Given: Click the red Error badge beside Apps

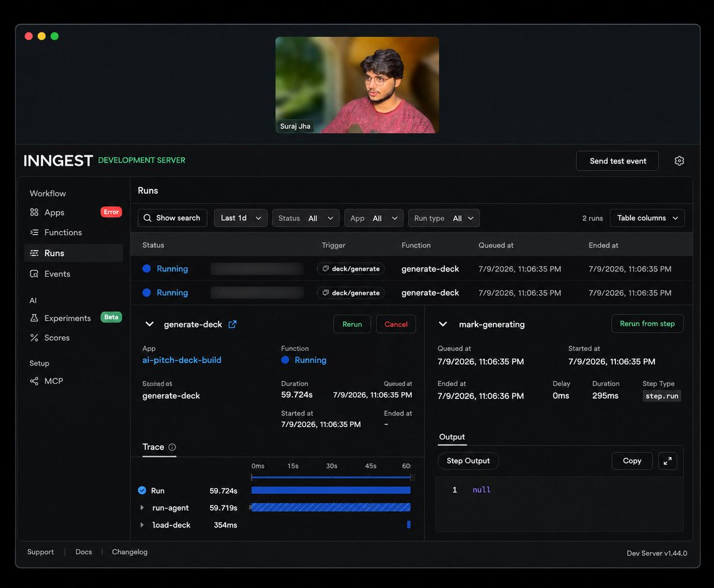Looking at the screenshot, I should [x=111, y=212].
